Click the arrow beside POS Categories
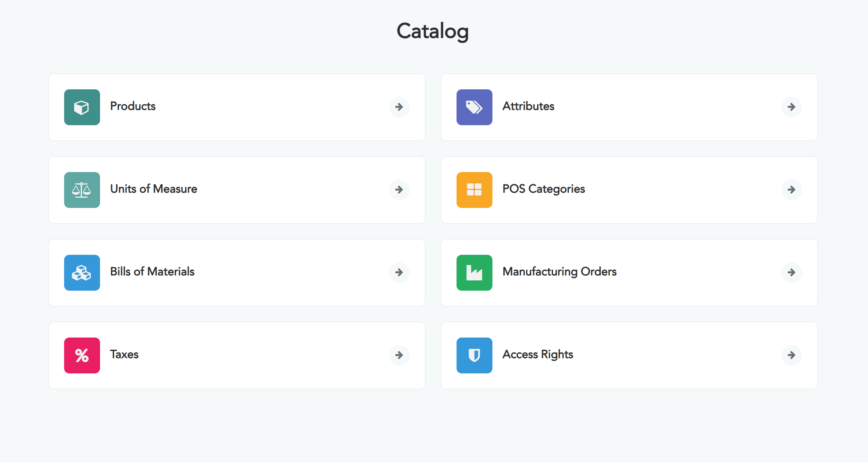 (x=791, y=190)
